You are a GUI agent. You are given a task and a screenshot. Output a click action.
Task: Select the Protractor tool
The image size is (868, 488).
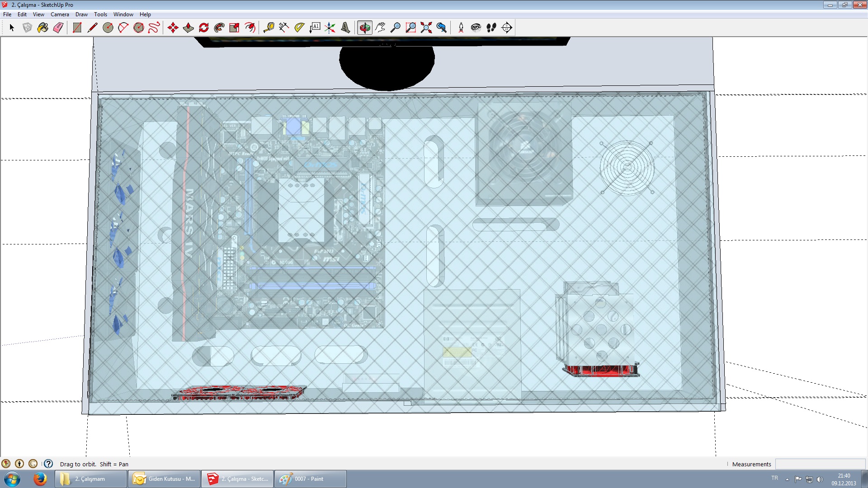pos(300,28)
